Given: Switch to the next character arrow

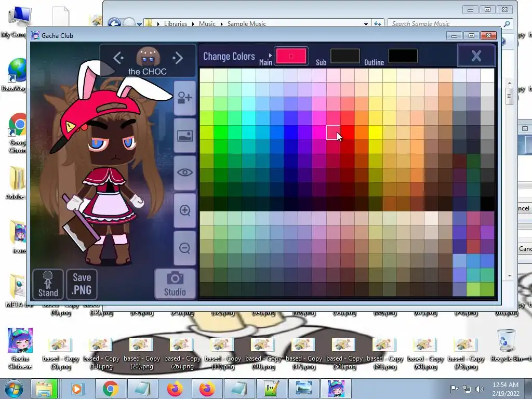Looking at the screenshot, I should click(x=178, y=58).
